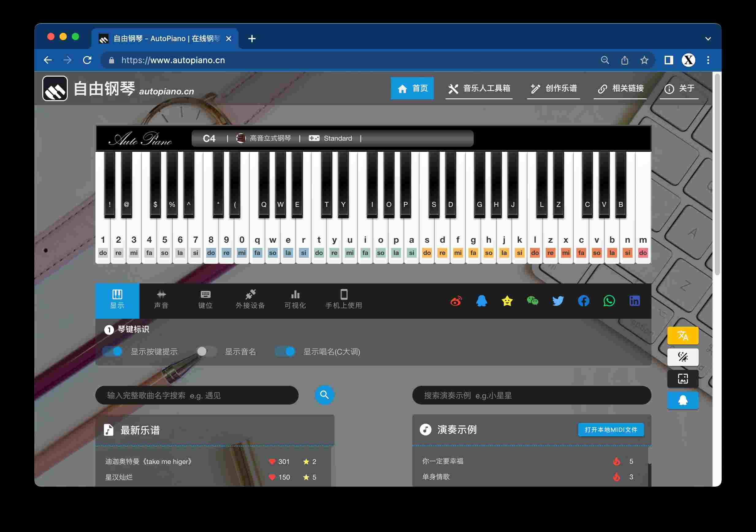The width and height of the screenshot is (756, 532).
Task: Click the Twitter share icon
Action: (x=558, y=301)
